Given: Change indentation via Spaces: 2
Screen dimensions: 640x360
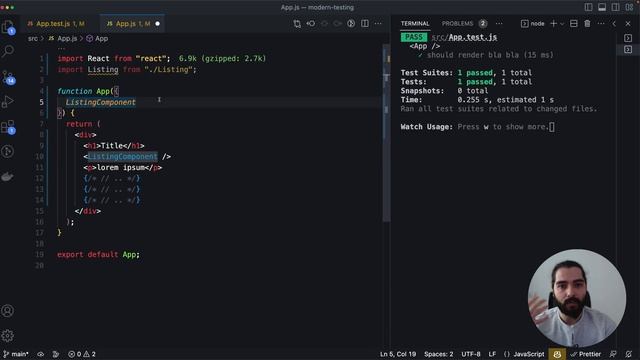Looking at the screenshot, I should coord(438,354).
